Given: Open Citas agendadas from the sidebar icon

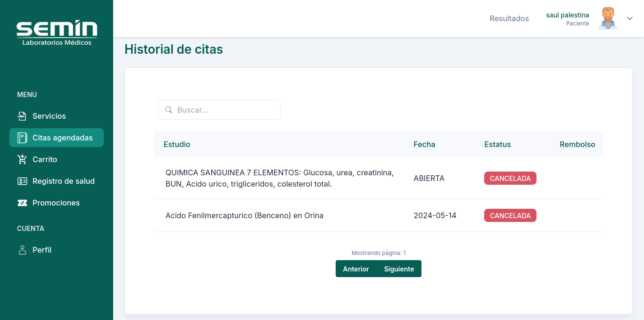Looking at the screenshot, I should (22, 138).
